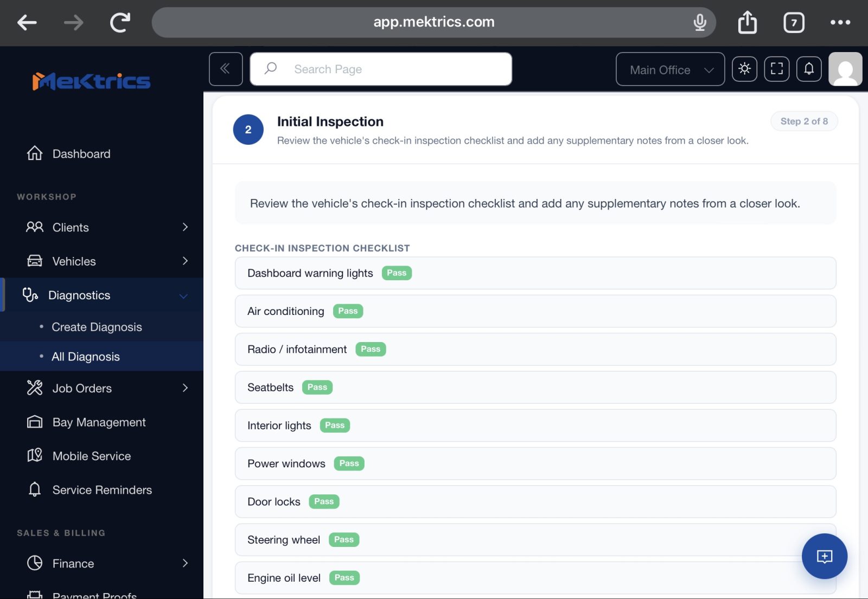
Task: Click the floating chat button
Action: click(x=825, y=556)
